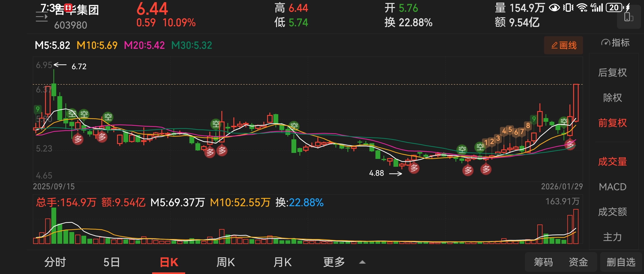
Task: Tap the last volume bar in sub-chart
Action: [x=576, y=226]
